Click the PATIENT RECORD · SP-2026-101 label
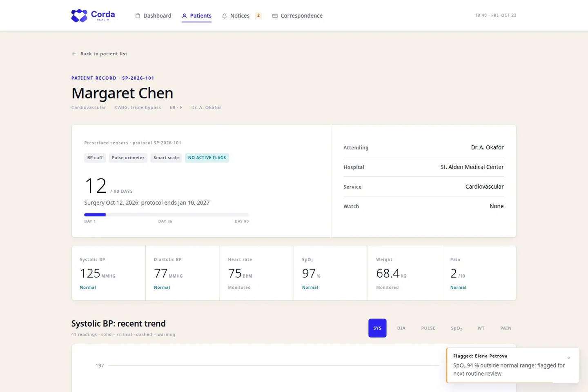 (113, 78)
